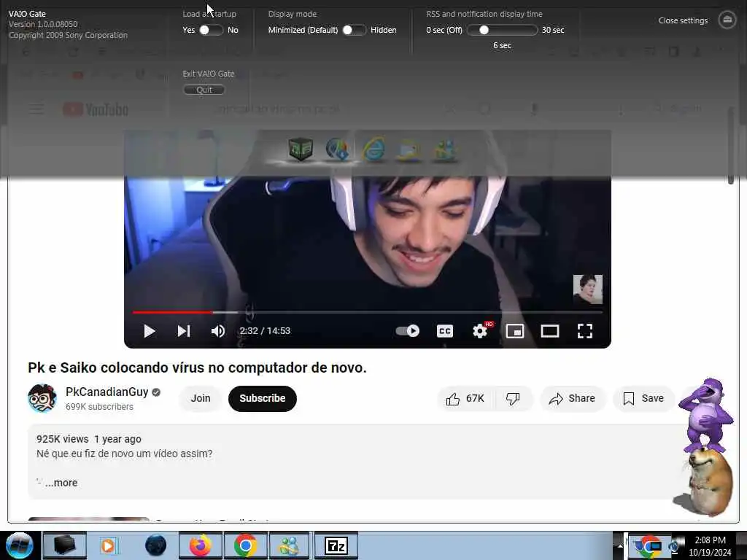Adjust RSS notification display time slider
This screenshot has height=560, width=747.
coord(502,30)
